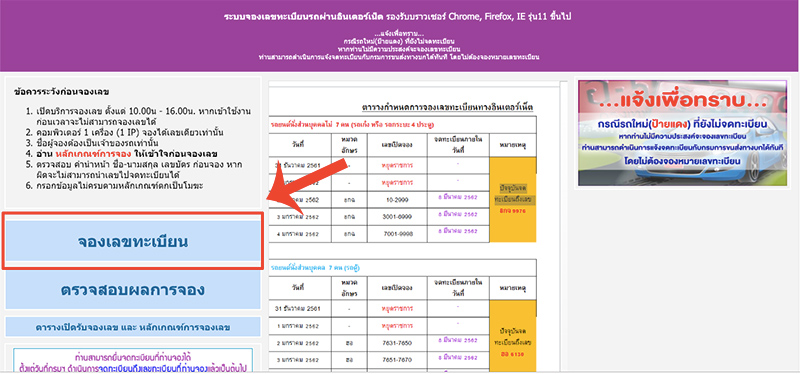
Task: Click the current plate value กกจ 9976
Action: point(512,211)
